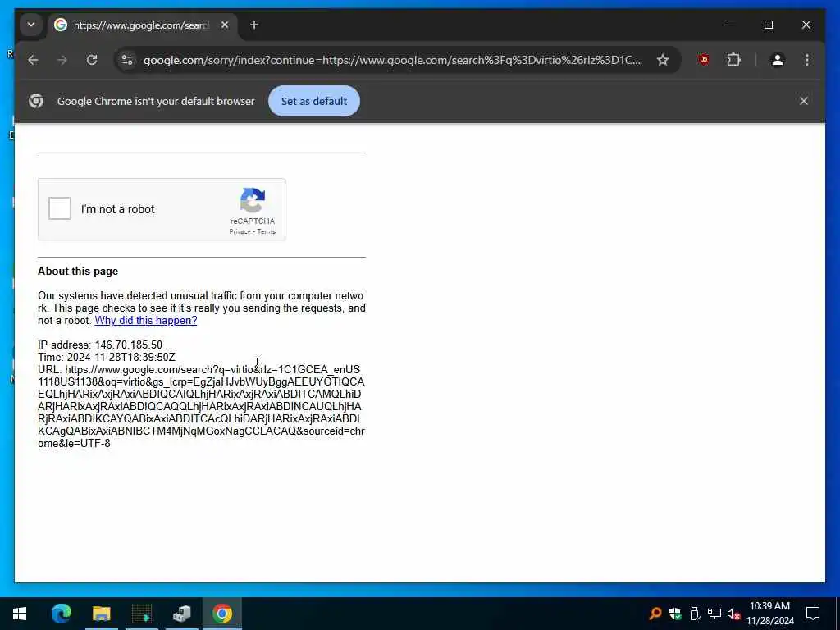Click the Chrome logo in the info bar
This screenshot has height=630, width=840.
(36, 101)
